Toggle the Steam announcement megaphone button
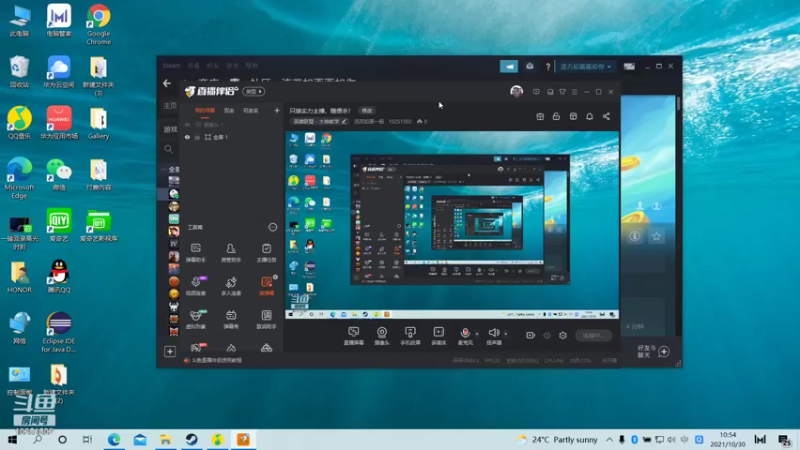The height and width of the screenshot is (450, 800). [x=509, y=66]
